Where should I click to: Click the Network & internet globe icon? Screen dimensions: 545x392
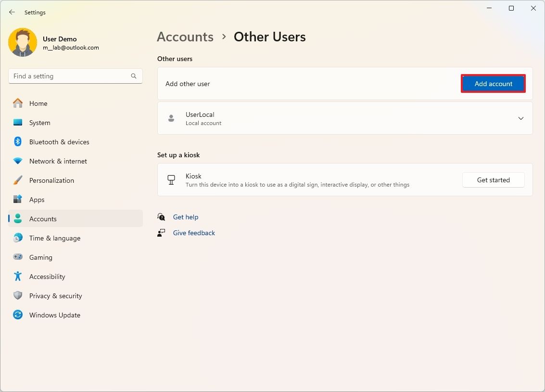point(18,161)
